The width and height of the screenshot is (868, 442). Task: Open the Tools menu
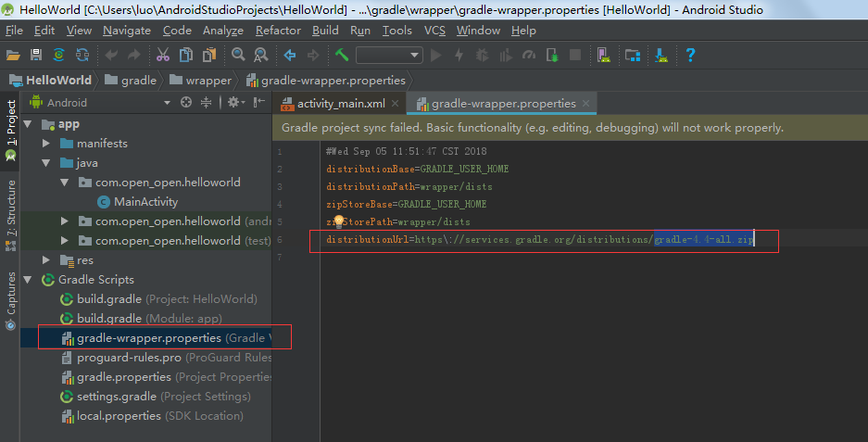tap(396, 31)
